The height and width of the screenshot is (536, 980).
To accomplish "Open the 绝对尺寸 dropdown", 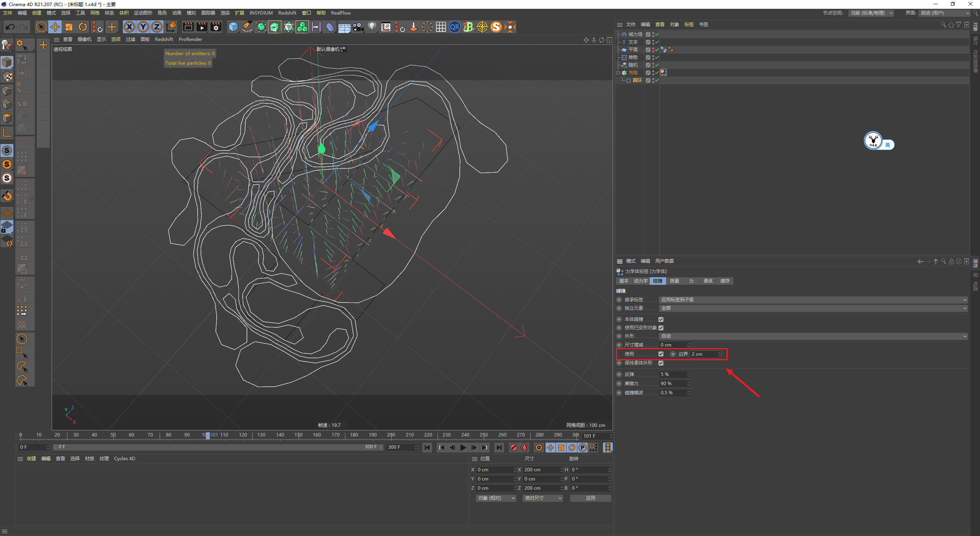I will coord(542,498).
